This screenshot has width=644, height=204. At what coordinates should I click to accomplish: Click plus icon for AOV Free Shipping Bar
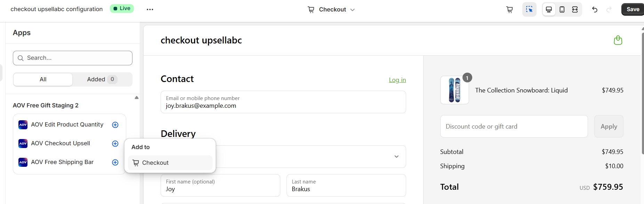coord(115,162)
